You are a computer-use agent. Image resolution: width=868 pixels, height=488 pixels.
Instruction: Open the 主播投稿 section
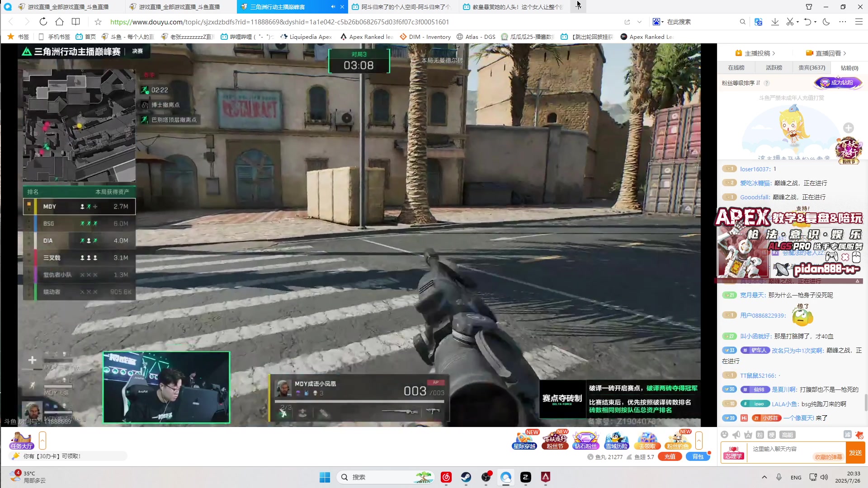pos(755,53)
